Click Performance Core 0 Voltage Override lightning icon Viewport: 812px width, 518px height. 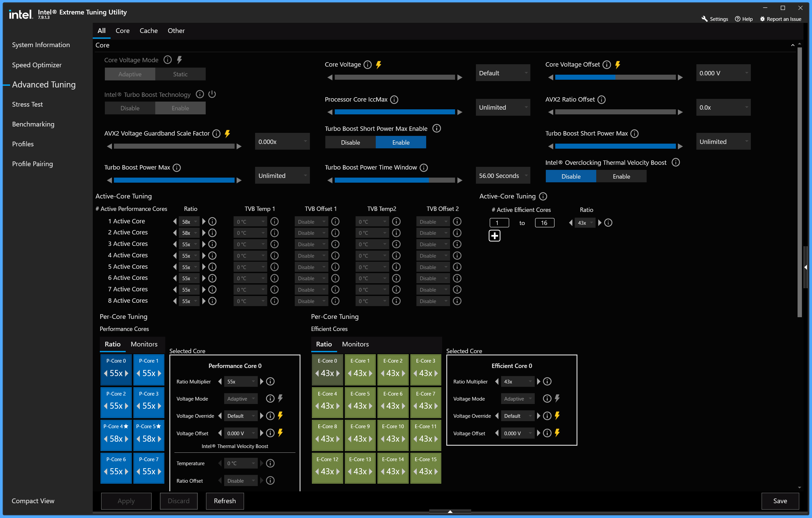(x=280, y=415)
